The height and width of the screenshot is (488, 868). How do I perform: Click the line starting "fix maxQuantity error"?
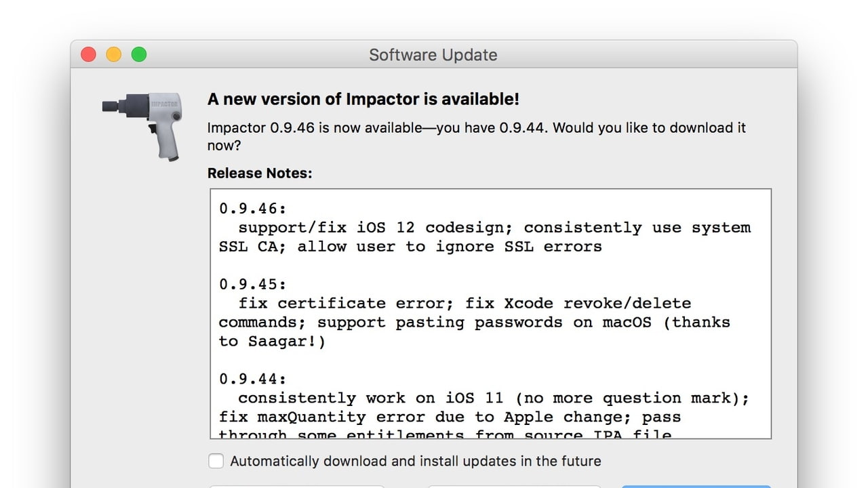(x=450, y=417)
